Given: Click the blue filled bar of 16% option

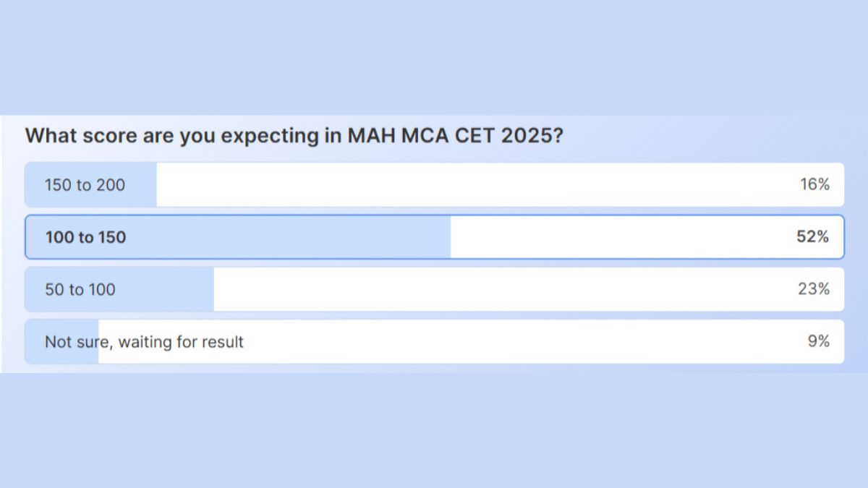Looking at the screenshot, I should [142, 185].
